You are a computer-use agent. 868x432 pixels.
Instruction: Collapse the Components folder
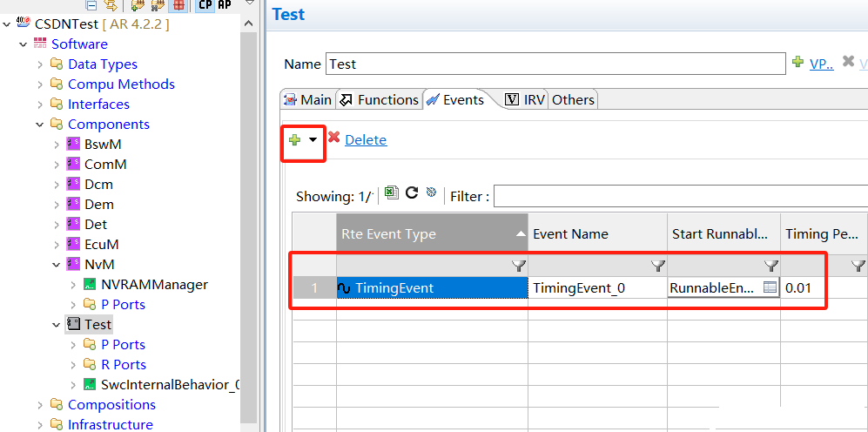pyautogui.click(x=40, y=125)
